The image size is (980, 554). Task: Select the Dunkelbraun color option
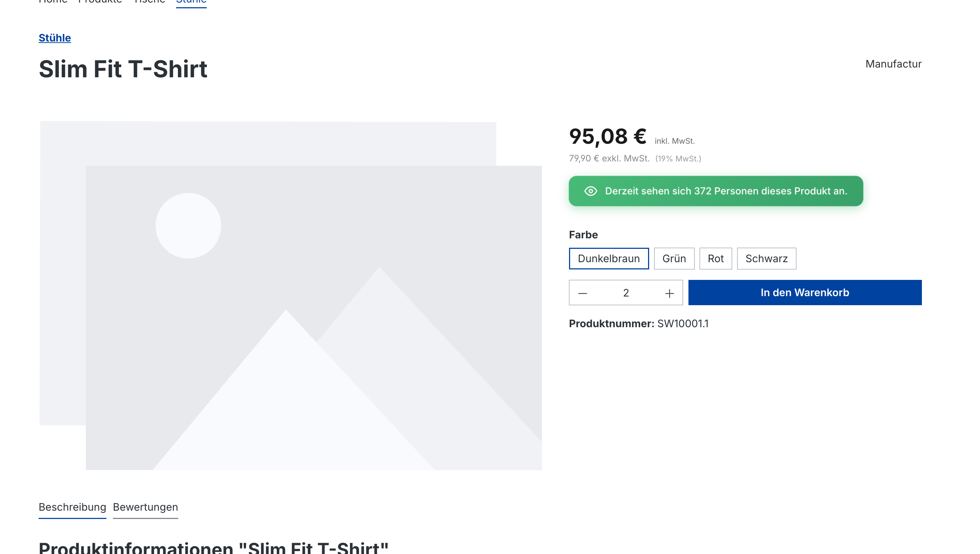[609, 259]
